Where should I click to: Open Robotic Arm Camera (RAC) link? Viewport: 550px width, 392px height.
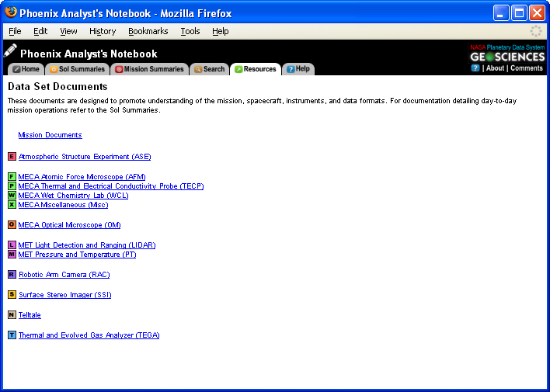[x=64, y=275]
